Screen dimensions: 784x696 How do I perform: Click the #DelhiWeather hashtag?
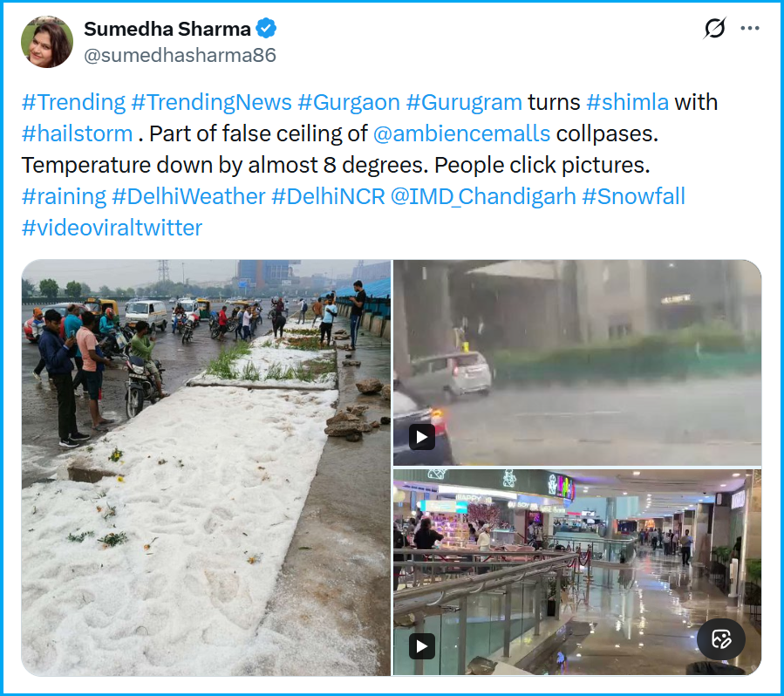pos(188,196)
